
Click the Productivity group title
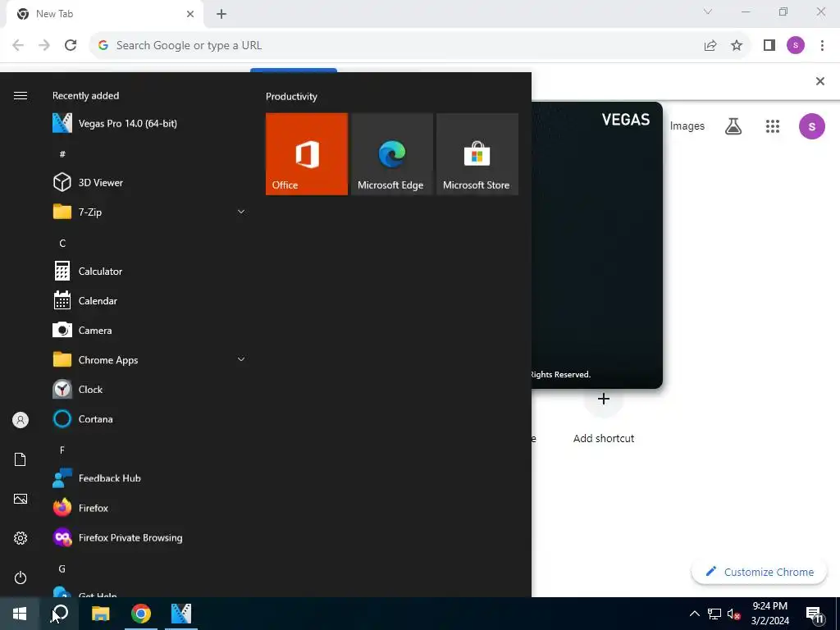[x=291, y=97]
